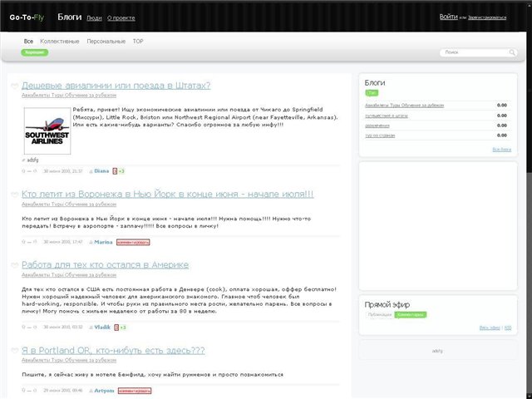Click the tag icon beside 'adsfg'
The image size is (532, 399).
click(24, 159)
